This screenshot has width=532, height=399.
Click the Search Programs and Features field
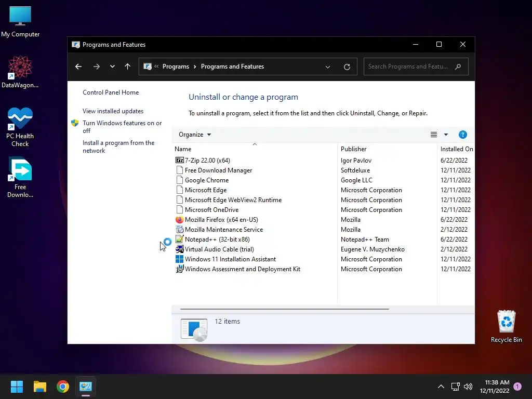click(x=416, y=66)
